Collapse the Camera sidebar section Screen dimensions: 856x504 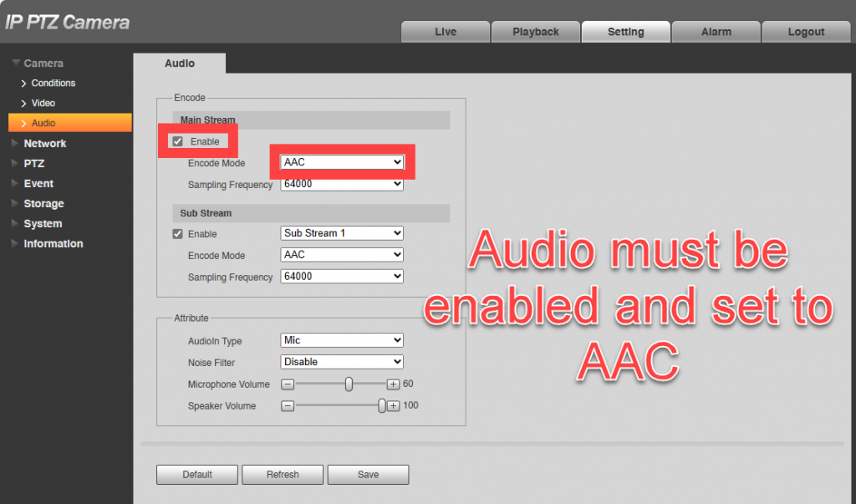(x=16, y=64)
